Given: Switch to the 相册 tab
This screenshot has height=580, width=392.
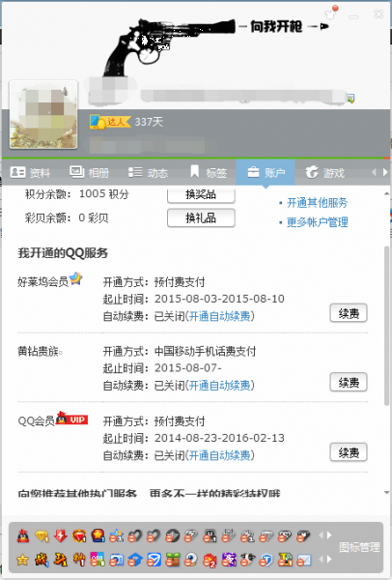Looking at the screenshot, I should click(90, 172).
